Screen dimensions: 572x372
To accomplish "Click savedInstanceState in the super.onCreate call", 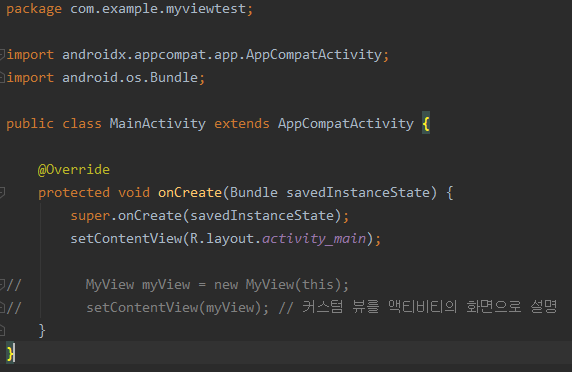I will coord(262,216).
